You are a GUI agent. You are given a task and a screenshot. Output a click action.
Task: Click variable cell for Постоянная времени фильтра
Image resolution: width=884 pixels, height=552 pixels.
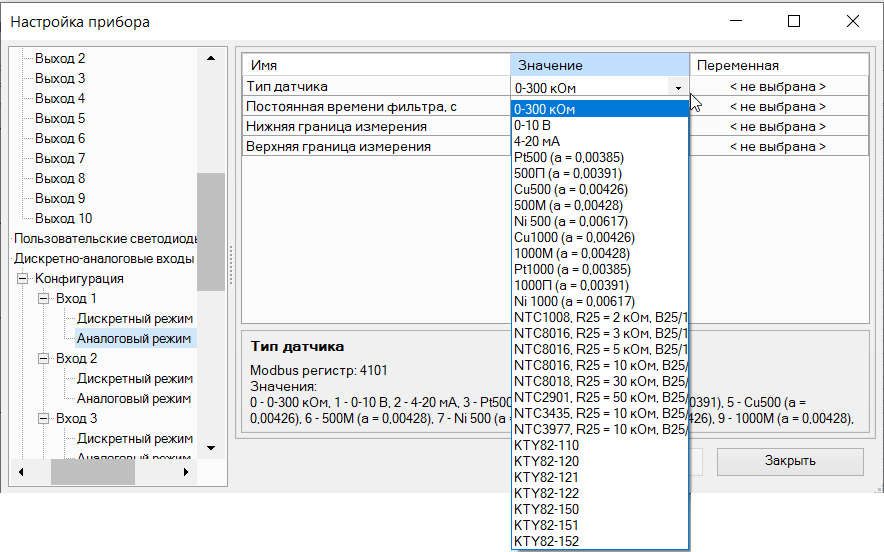pyautogui.click(x=777, y=107)
